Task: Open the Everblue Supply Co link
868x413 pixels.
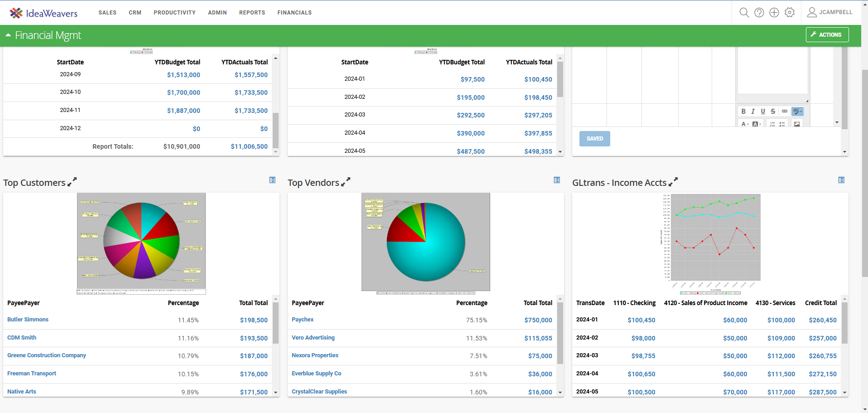Action: 316,374
